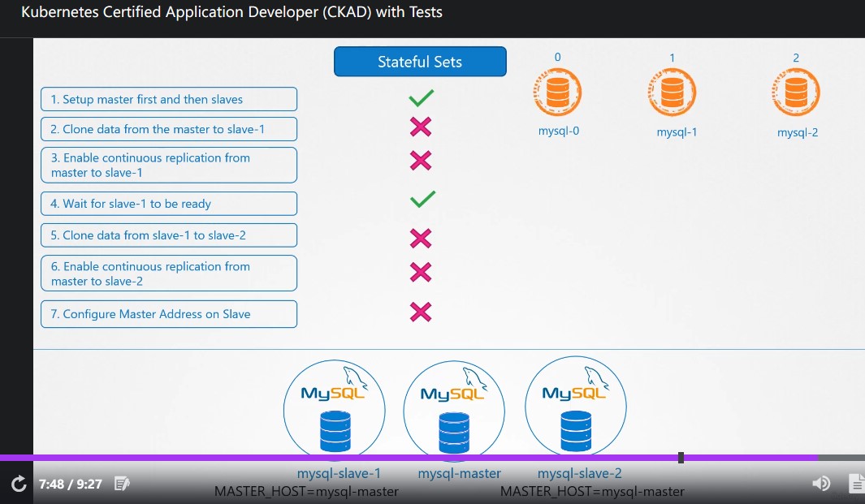
Task: Click the Stateful Sets blue button
Action: (420, 62)
